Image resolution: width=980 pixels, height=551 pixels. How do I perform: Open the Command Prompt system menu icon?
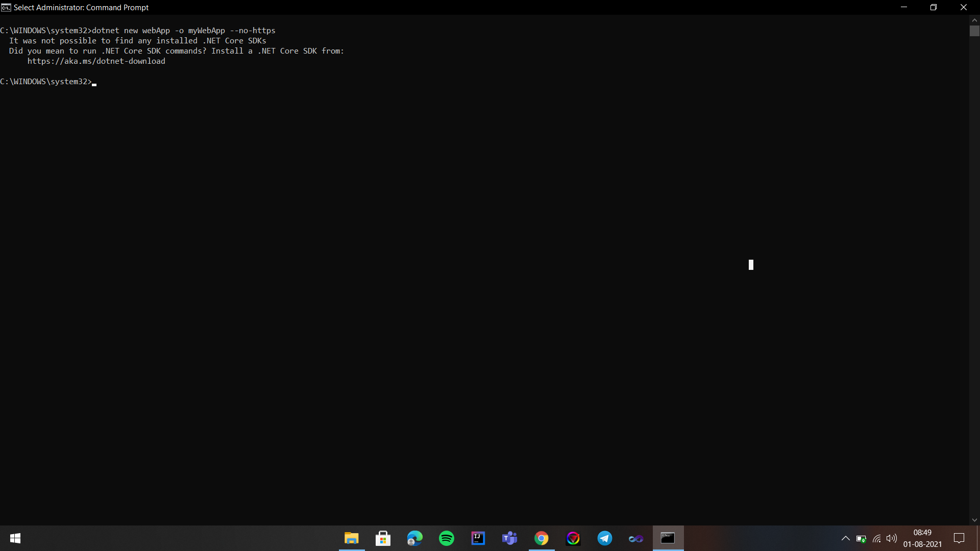[6, 7]
